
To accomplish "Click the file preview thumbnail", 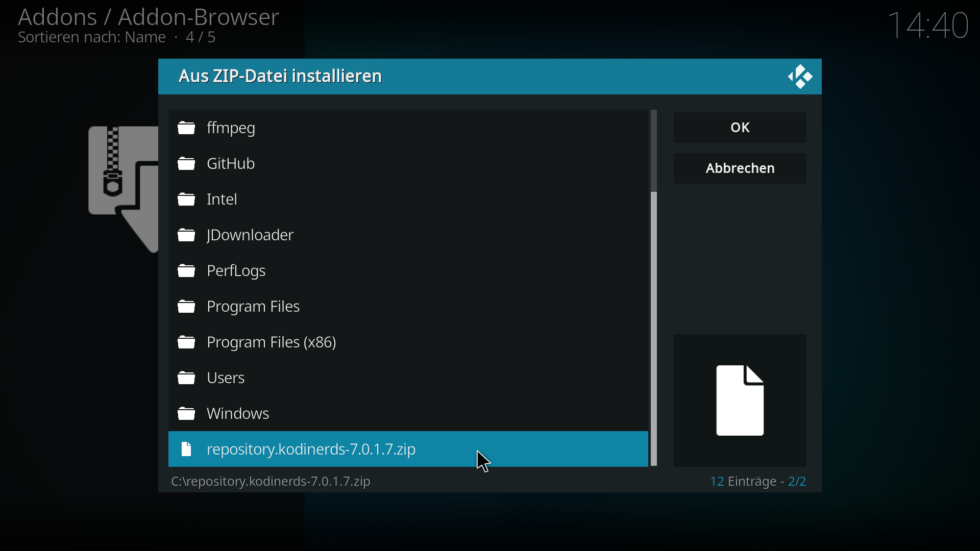I will [x=740, y=400].
